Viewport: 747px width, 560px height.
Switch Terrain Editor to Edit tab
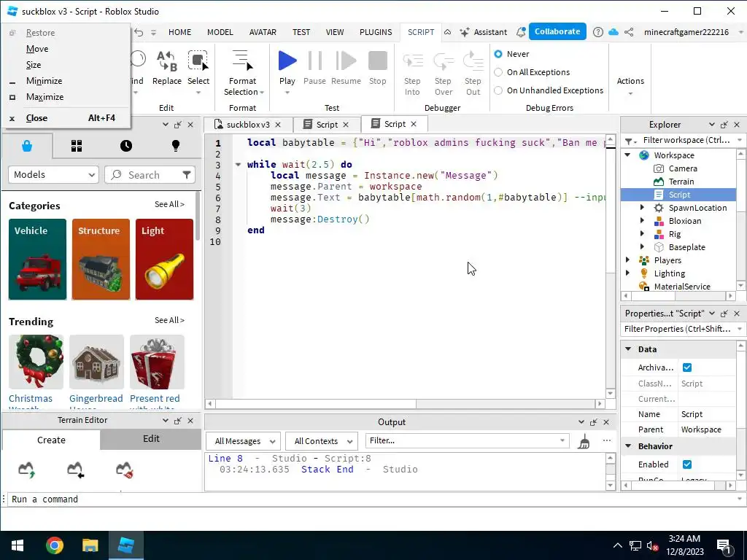pos(151,438)
